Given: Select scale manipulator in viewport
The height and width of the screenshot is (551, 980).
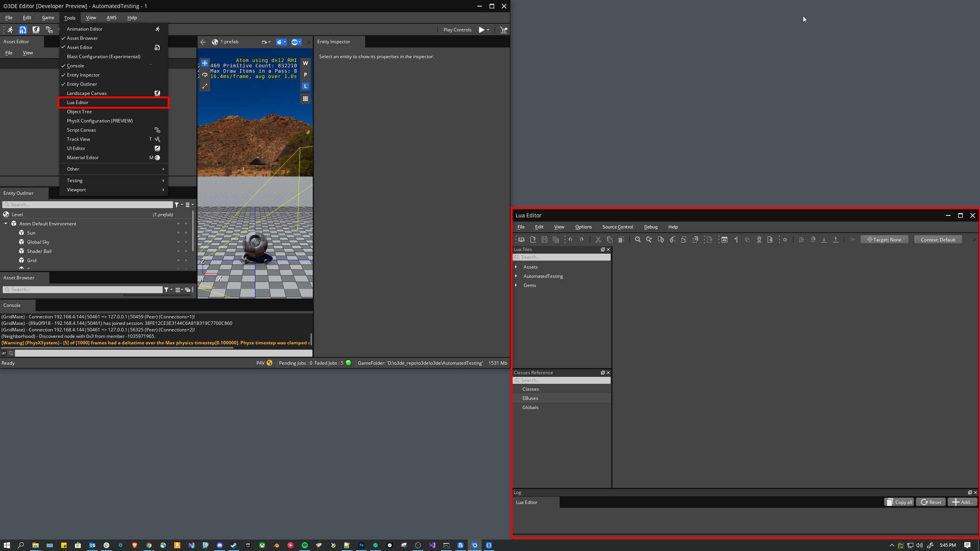Looking at the screenshot, I should [205, 86].
